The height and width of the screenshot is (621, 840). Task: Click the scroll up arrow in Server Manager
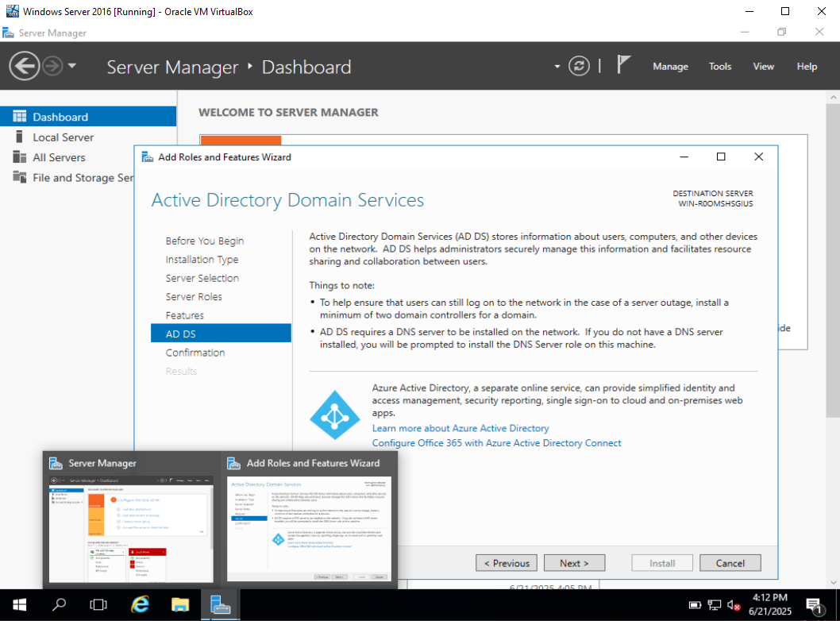tap(833, 97)
